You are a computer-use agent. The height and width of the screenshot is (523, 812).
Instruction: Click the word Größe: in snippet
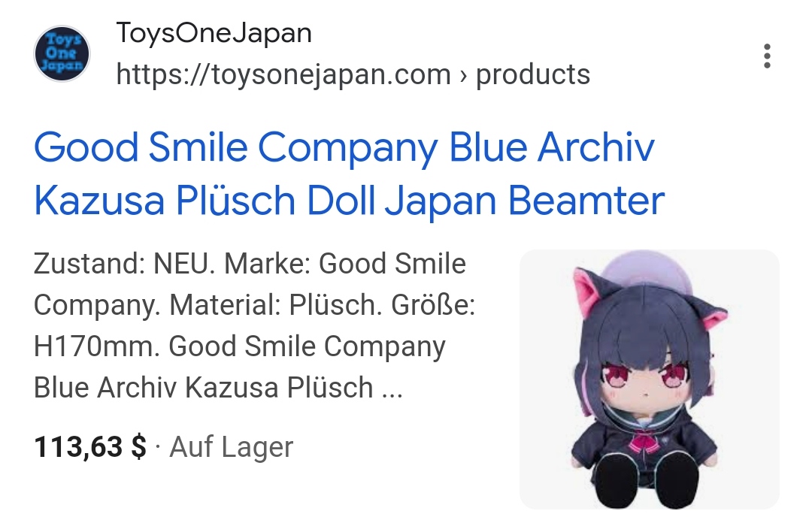pos(433,305)
